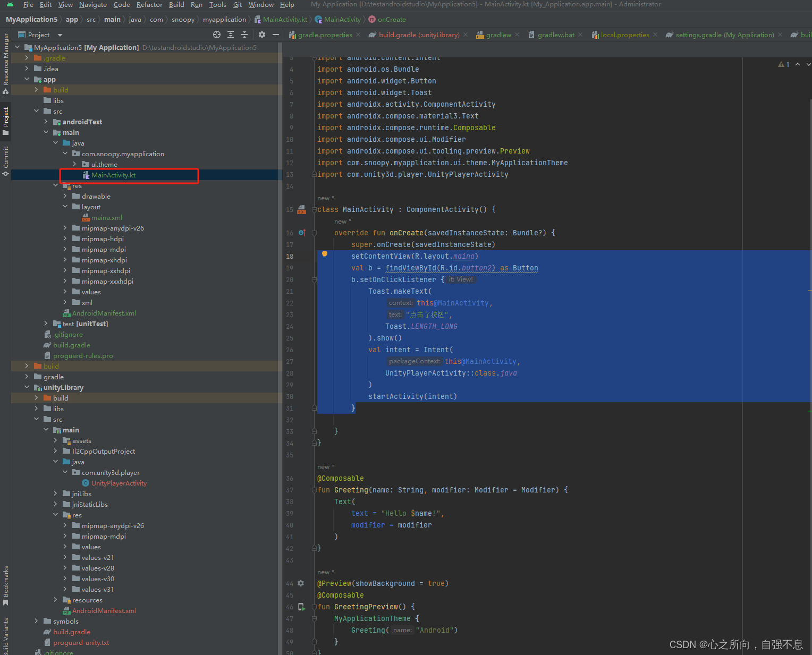
Task: Click the run gutter icon beside GreetingPreview
Action: (x=301, y=607)
